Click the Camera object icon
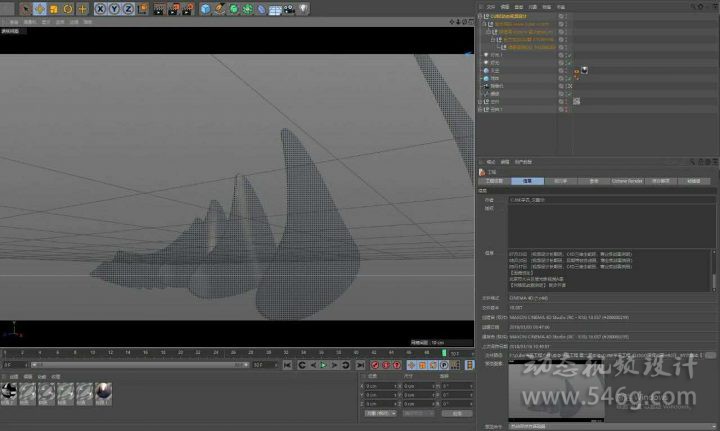This screenshot has height=431, width=720. pyautogui.click(x=289, y=9)
